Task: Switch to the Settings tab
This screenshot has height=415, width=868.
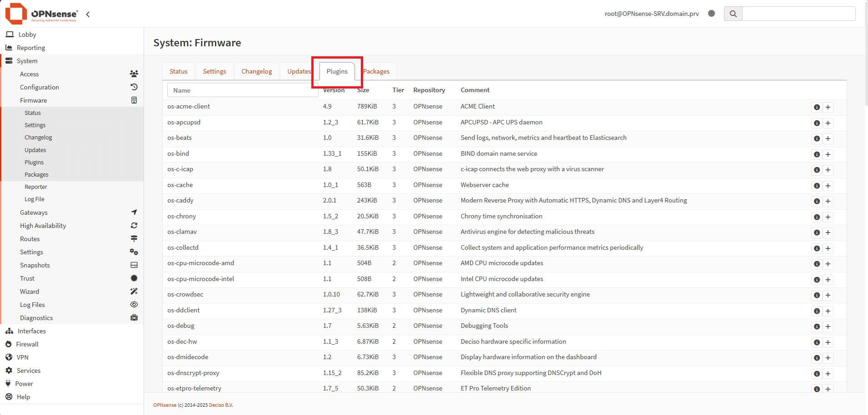Action: coord(215,71)
